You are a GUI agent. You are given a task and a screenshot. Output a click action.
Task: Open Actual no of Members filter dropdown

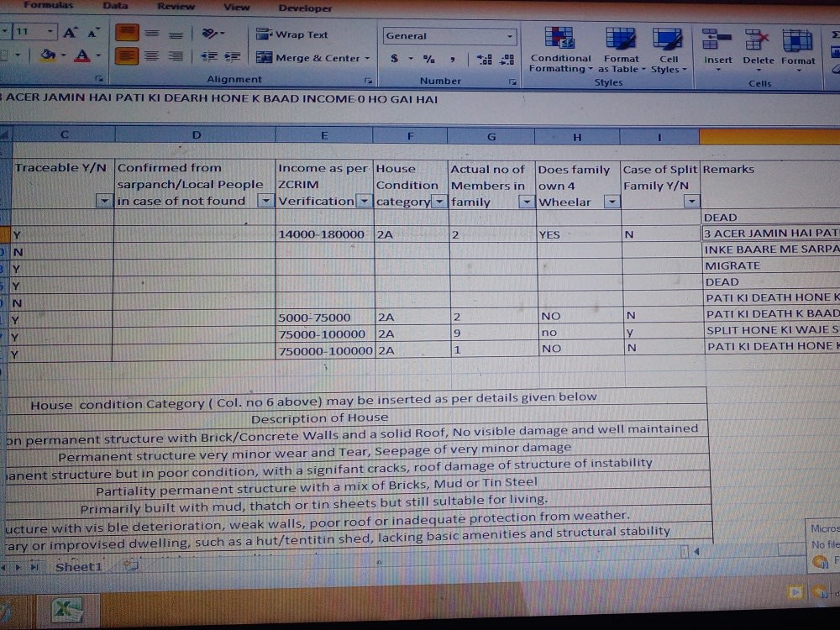(x=527, y=202)
